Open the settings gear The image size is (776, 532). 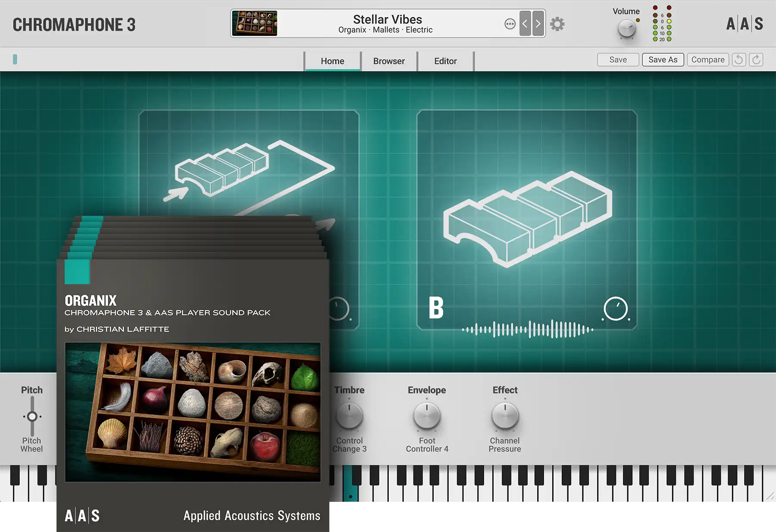coord(557,24)
